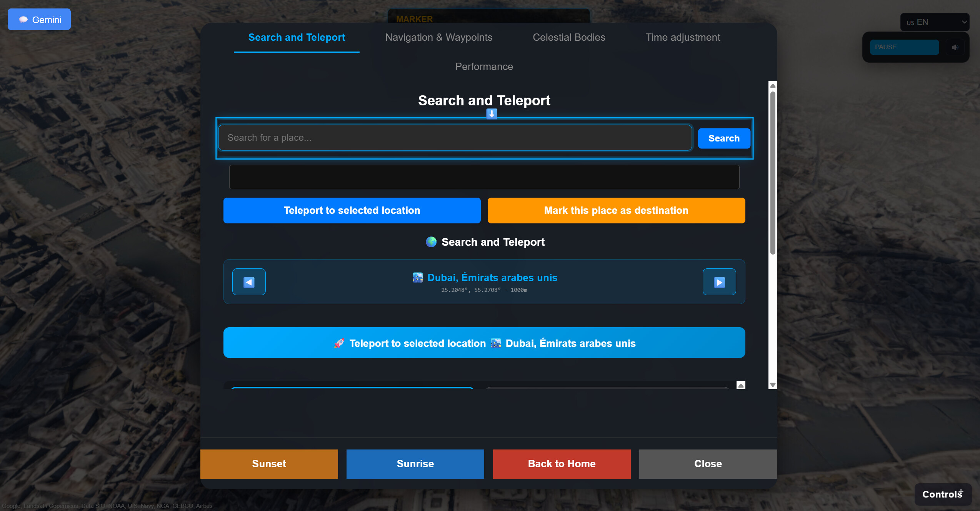Click the scrollbar down arrow

(772, 386)
